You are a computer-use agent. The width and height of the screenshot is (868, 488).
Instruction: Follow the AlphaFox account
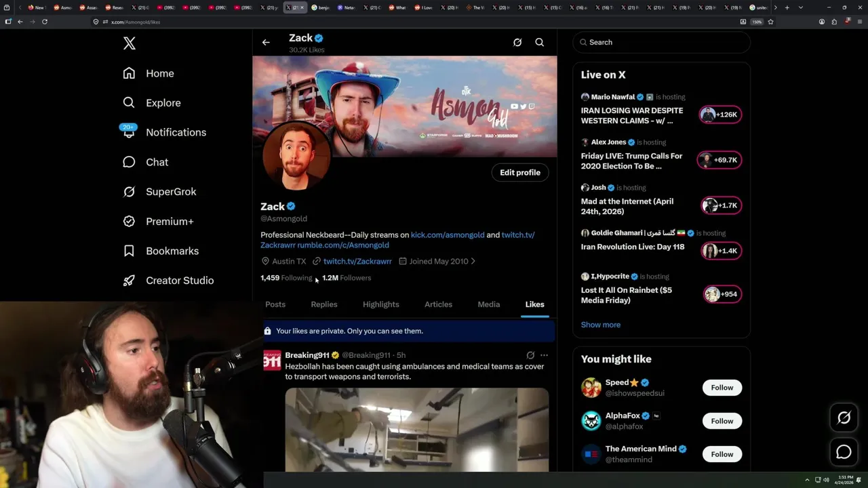722,421
